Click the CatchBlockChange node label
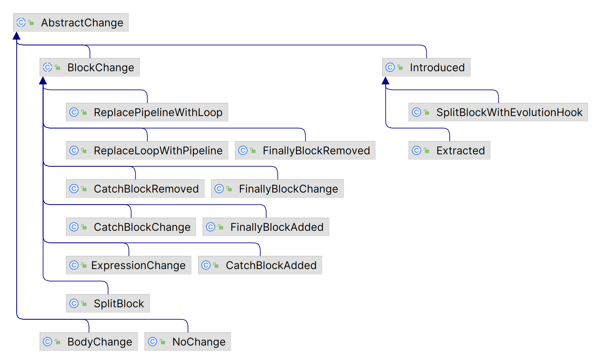 [x=142, y=227]
